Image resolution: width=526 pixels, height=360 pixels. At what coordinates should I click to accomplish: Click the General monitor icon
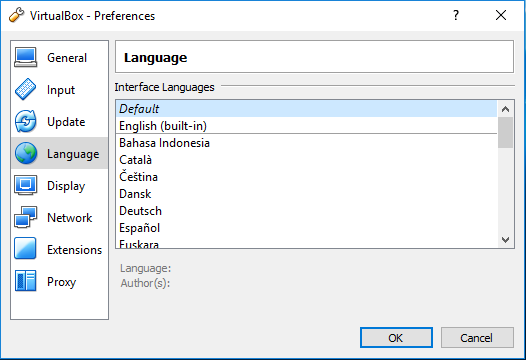[x=25, y=57]
